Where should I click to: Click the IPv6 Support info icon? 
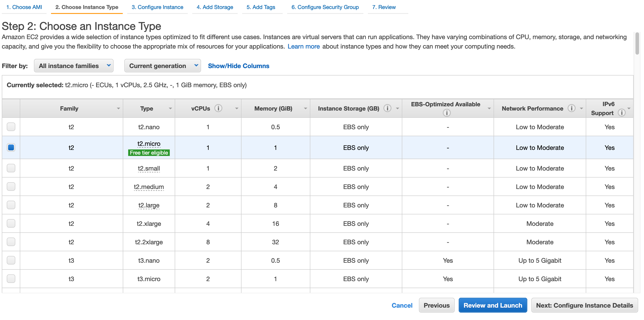pos(622,113)
